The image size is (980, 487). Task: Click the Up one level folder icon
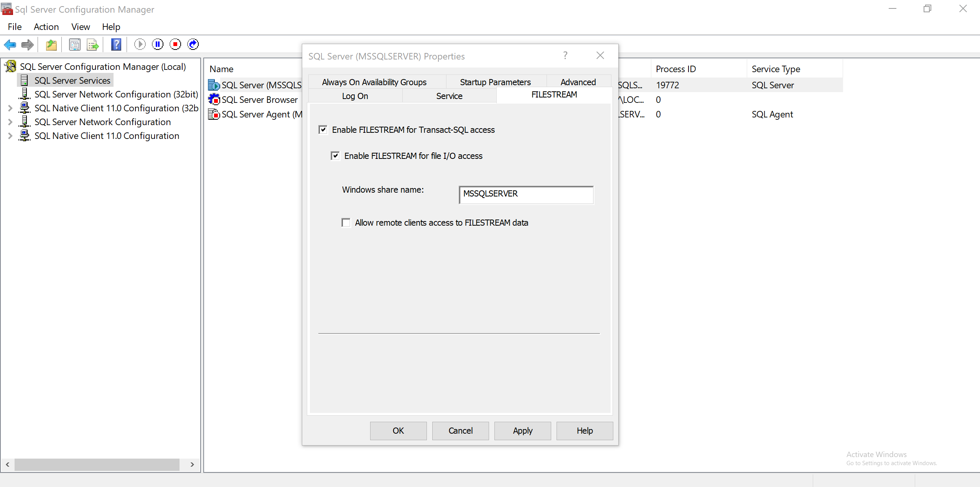(x=51, y=45)
